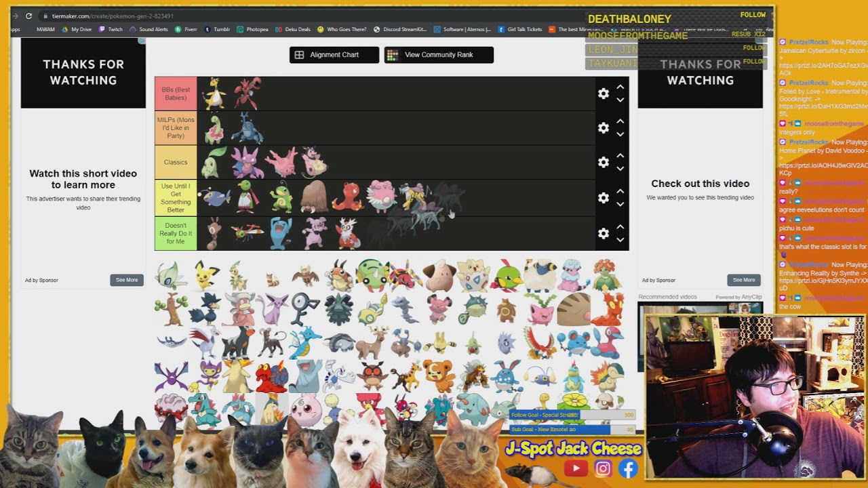The width and height of the screenshot is (868, 488).
Task: Open settings gear for BBs (Best Babies) tier
Action: click(603, 94)
